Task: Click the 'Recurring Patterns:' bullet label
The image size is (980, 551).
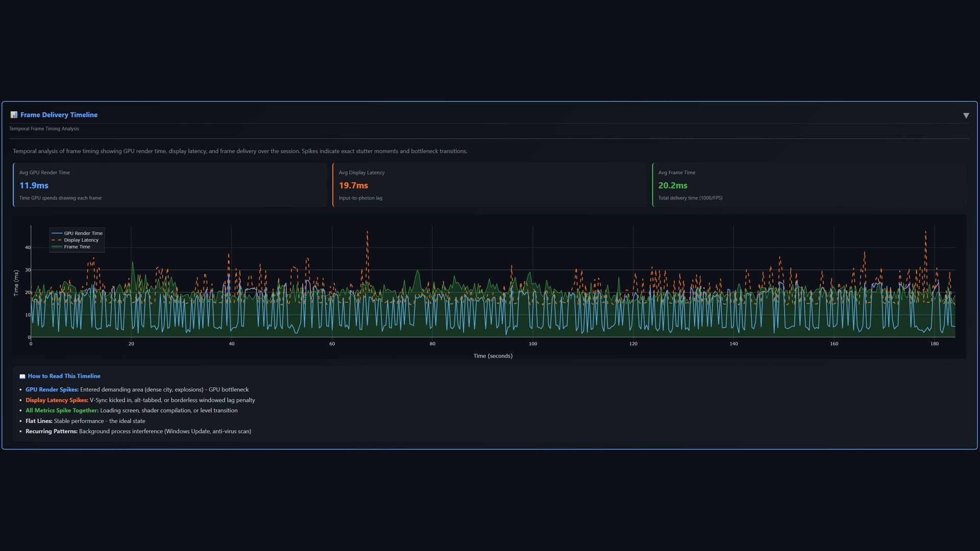Action: coord(52,431)
